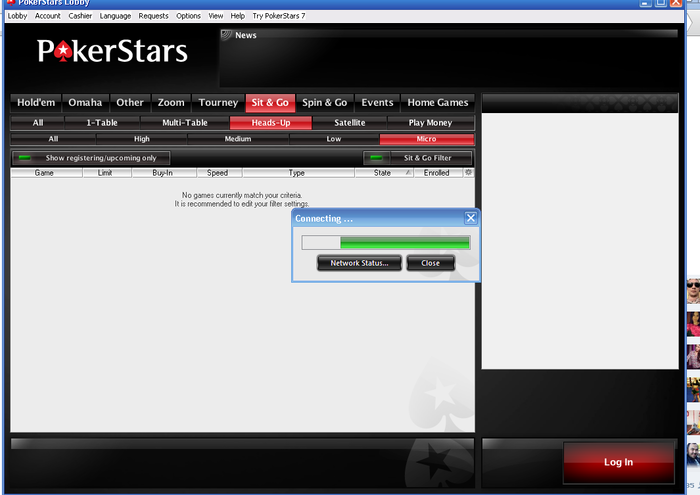Click Close in the Connecting dialog
Screen dimensions: 700x495
click(x=430, y=263)
